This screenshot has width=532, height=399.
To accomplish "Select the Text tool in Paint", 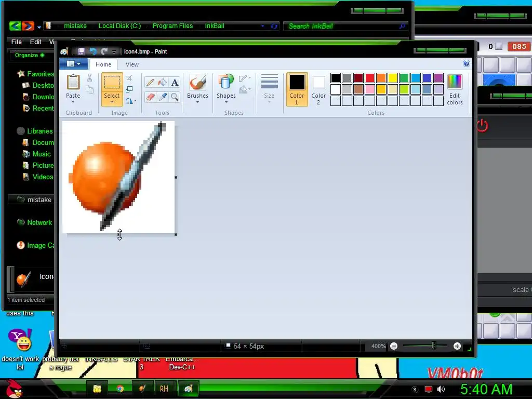I will click(175, 83).
